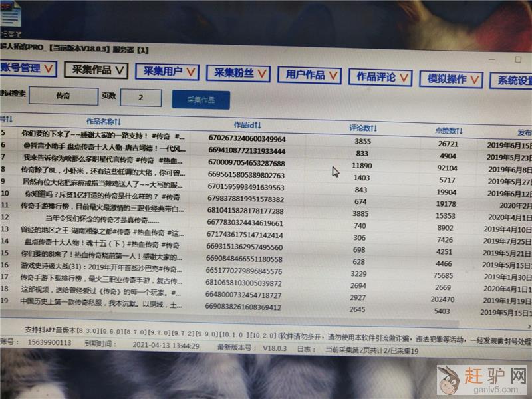Click the 页数 input field showing 2
Screen dimensions: 532x399
click(140, 98)
